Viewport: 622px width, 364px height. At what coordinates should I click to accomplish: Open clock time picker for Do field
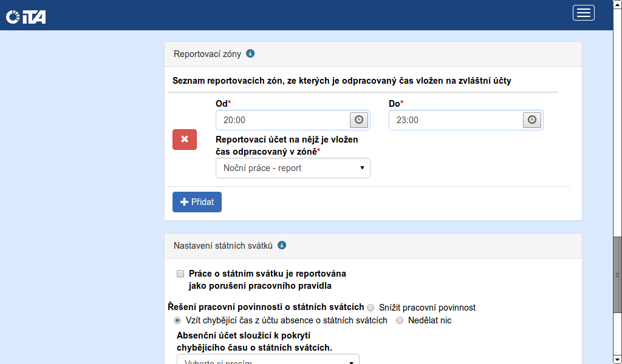tap(531, 120)
